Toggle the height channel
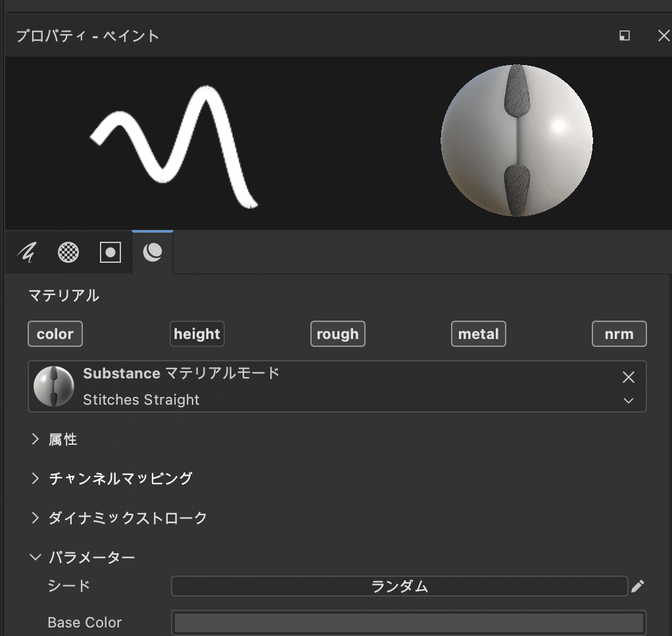The image size is (672, 636). coord(197,334)
